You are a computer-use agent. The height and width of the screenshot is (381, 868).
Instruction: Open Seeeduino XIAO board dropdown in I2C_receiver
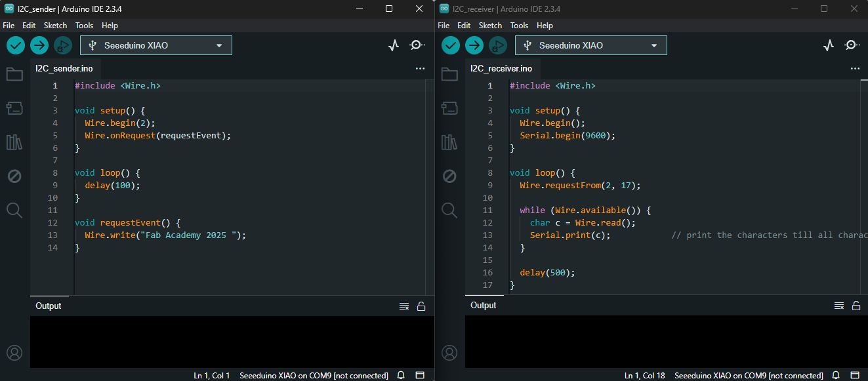pyautogui.click(x=591, y=45)
